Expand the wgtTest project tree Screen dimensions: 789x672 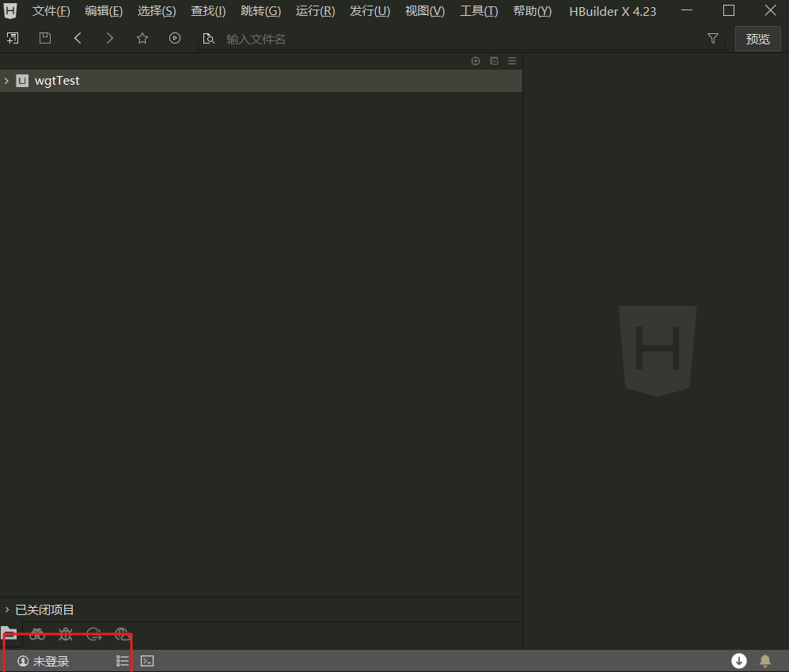[6, 81]
